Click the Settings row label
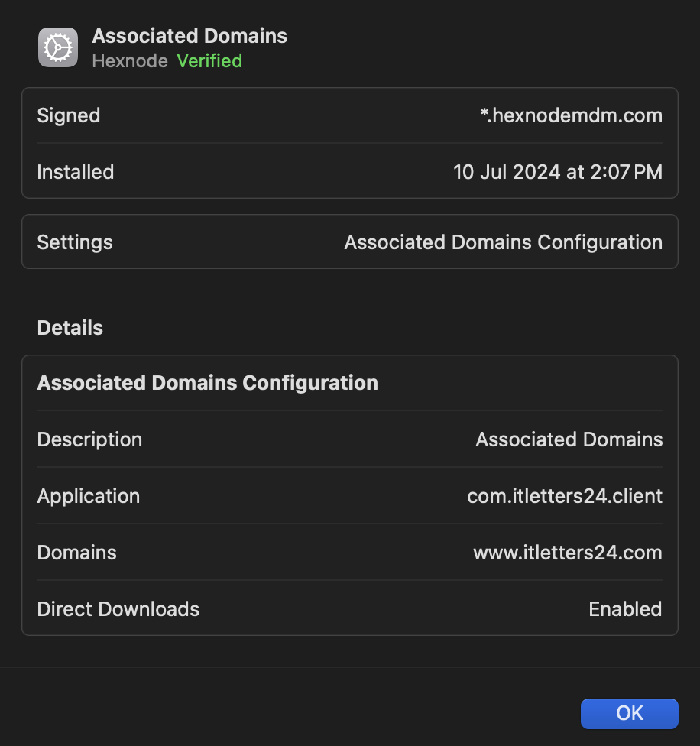Viewport: 700px width, 746px height. pyautogui.click(x=75, y=242)
